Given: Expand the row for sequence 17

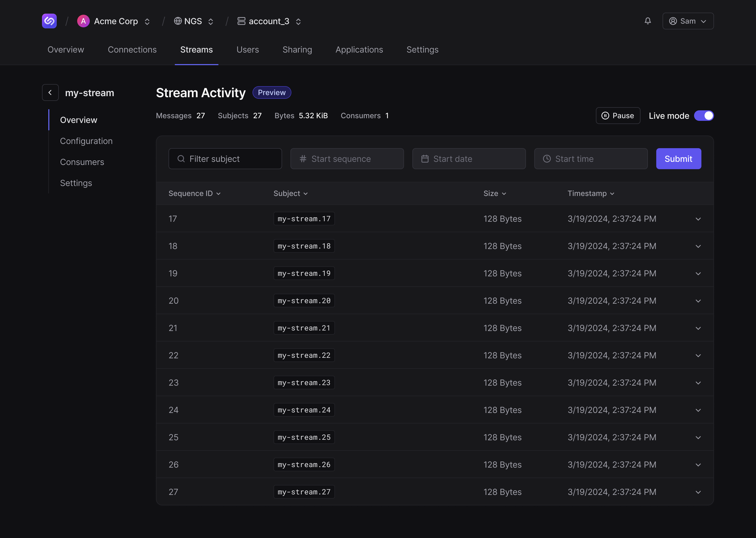Looking at the screenshot, I should point(698,219).
